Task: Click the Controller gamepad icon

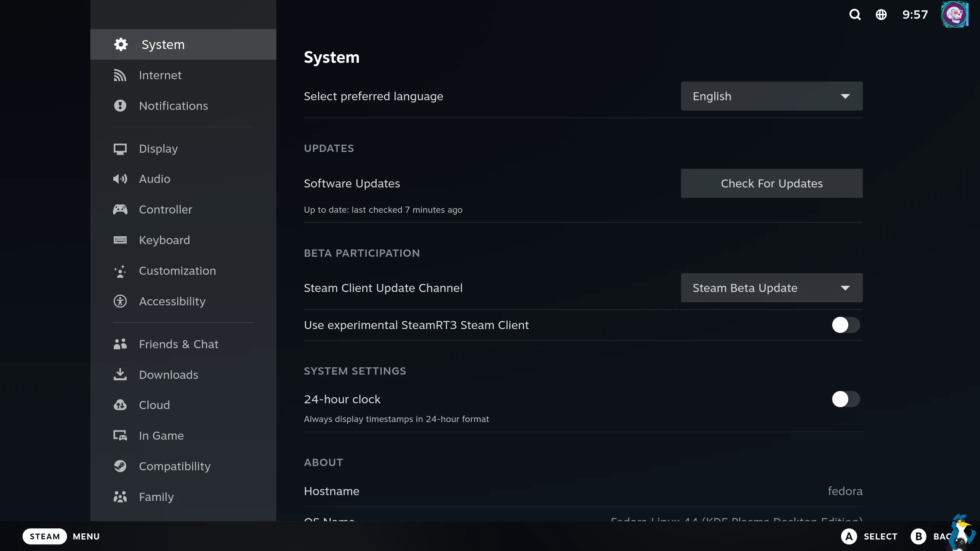Action: pyautogui.click(x=120, y=209)
